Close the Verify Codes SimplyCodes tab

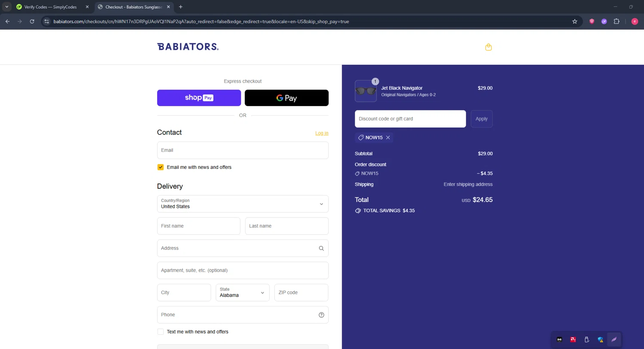(87, 7)
